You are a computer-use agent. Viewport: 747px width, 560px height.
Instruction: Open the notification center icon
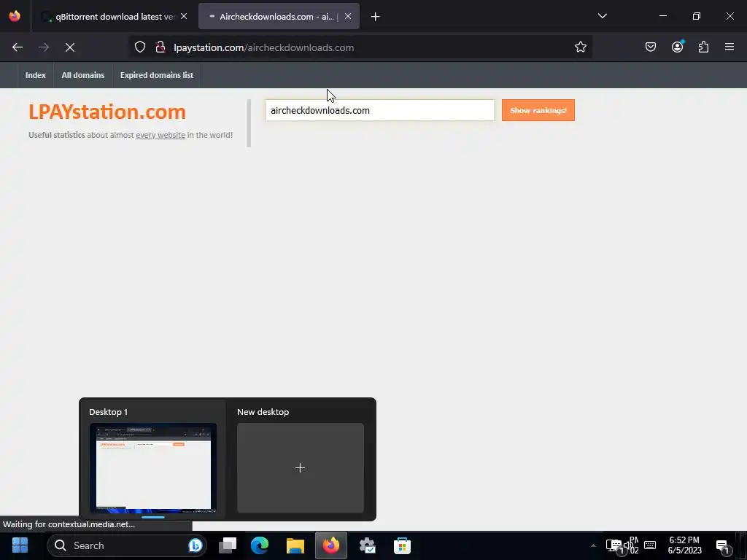tap(724, 547)
